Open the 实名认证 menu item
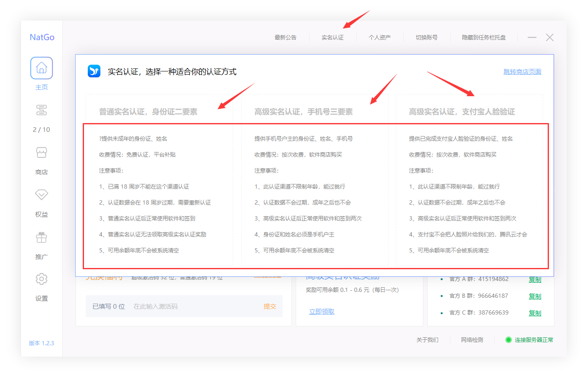 (x=333, y=37)
